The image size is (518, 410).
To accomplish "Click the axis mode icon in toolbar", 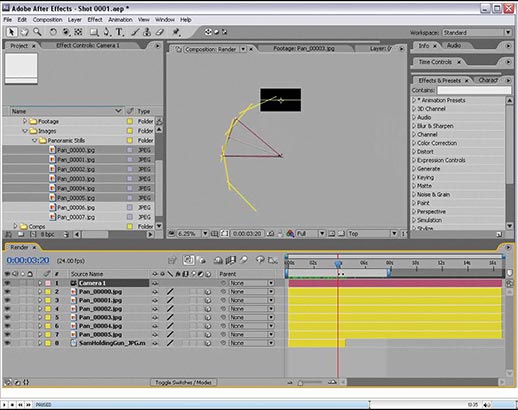I will (208, 32).
